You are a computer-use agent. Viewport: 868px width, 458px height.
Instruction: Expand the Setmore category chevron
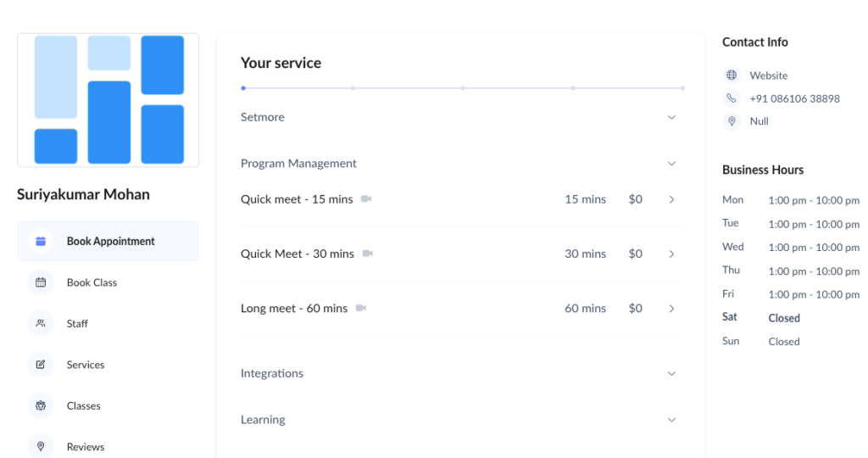click(671, 117)
